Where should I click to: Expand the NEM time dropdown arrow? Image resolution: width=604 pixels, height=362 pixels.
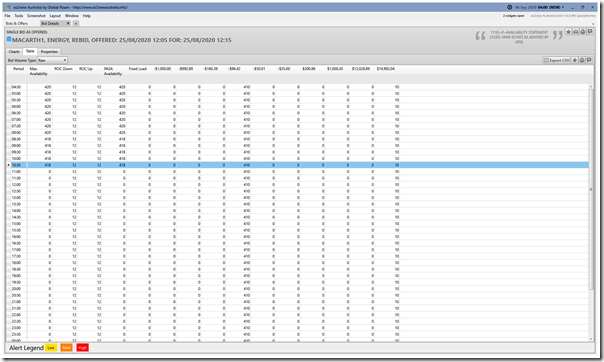coord(563,7)
